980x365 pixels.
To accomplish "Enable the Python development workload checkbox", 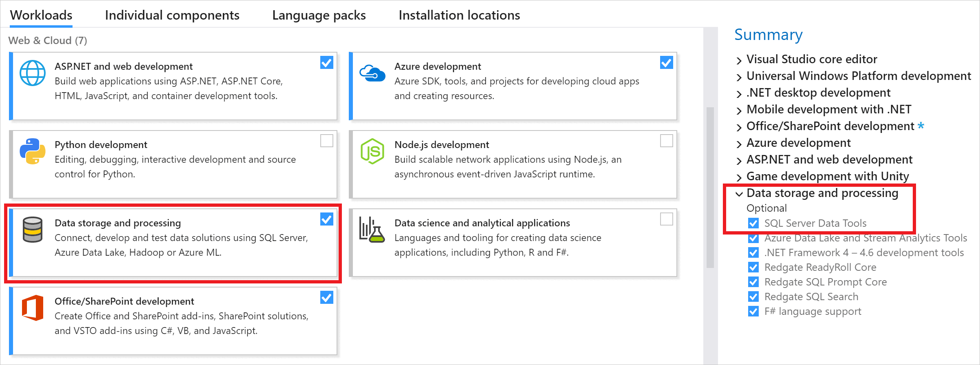I will pyautogui.click(x=326, y=141).
